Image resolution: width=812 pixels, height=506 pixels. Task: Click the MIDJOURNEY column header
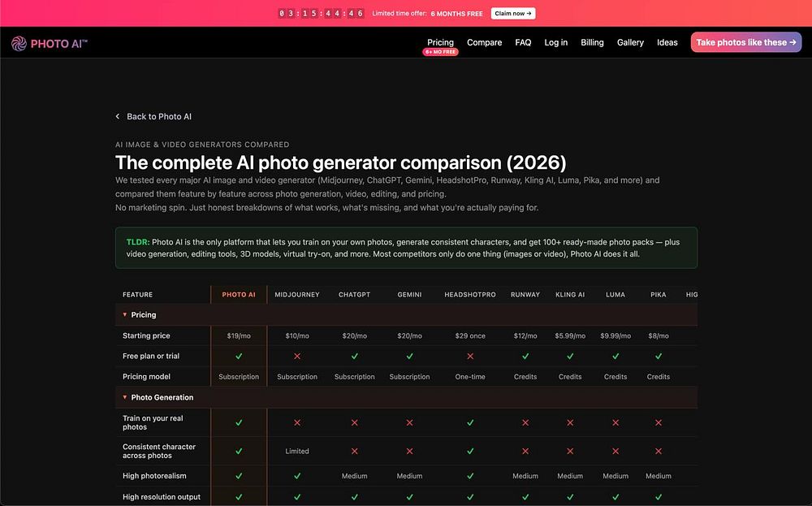pyautogui.click(x=297, y=295)
